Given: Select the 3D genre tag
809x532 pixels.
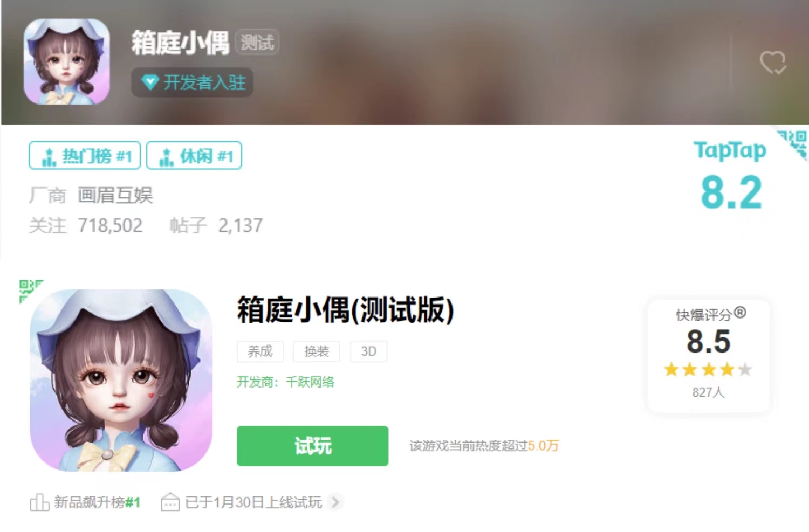Looking at the screenshot, I should point(369,351).
